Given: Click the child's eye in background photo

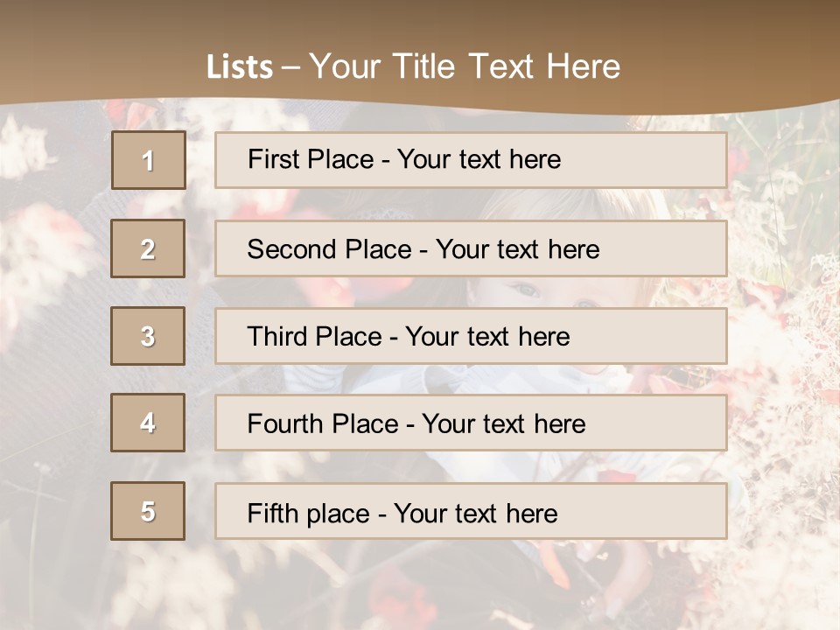Looking at the screenshot, I should tap(525, 290).
